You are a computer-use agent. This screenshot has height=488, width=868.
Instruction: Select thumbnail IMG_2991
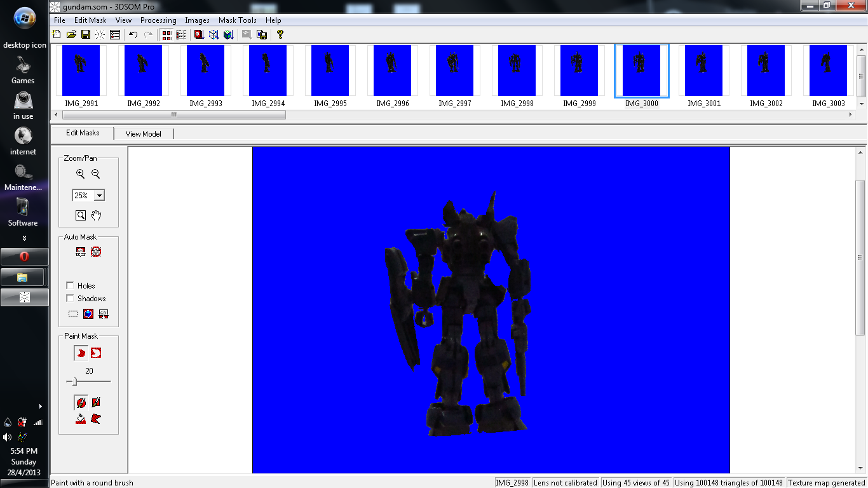pos(81,76)
